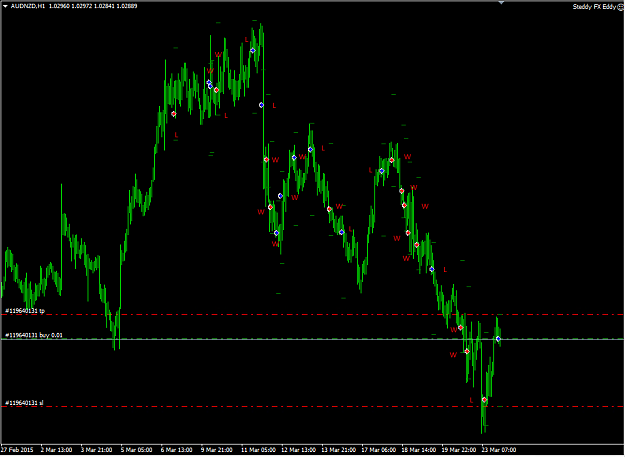The width and height of the screenshot is (625, 457).
Task: Click the red trade marker just above the sl line
Action: coord(484,400)
